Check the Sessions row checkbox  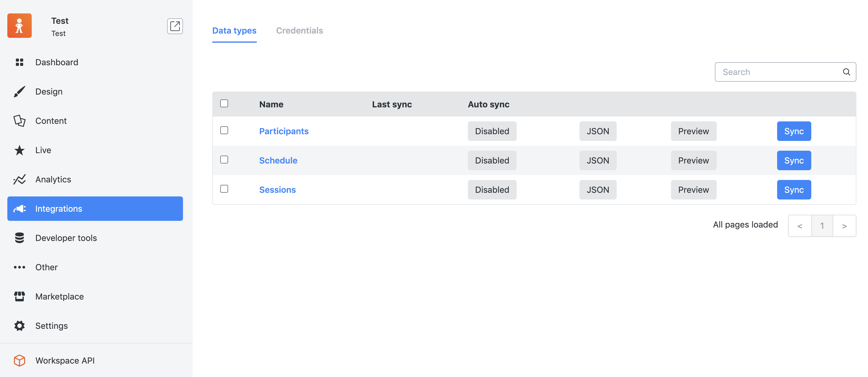224,189
